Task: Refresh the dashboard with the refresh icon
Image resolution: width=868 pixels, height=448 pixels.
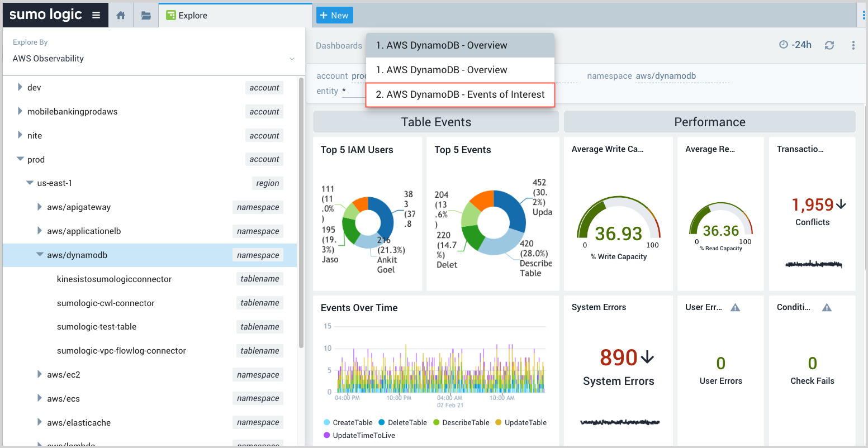Action: tap(829, 45)
